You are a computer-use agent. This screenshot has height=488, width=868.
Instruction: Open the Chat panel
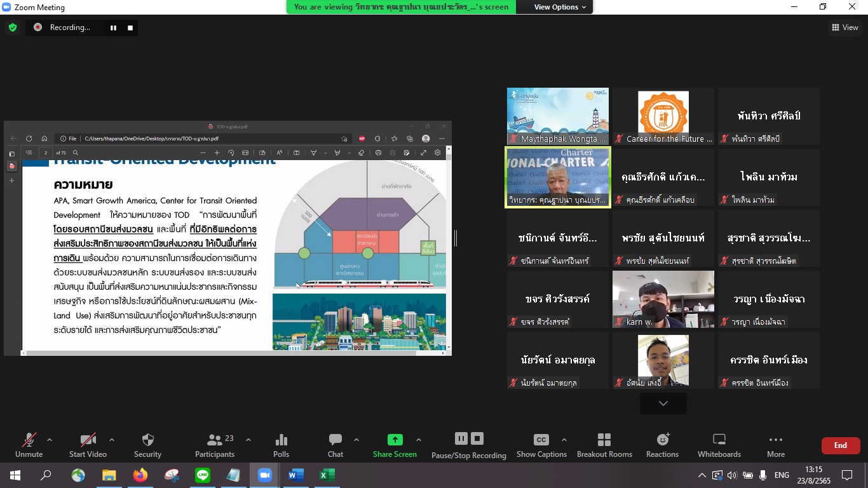[336, 445]
